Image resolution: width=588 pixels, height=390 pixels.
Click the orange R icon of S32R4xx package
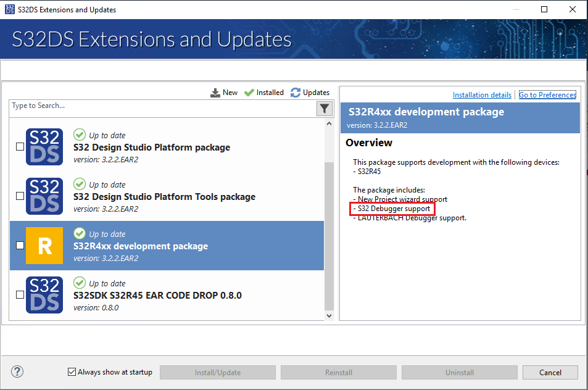point(44,245)
